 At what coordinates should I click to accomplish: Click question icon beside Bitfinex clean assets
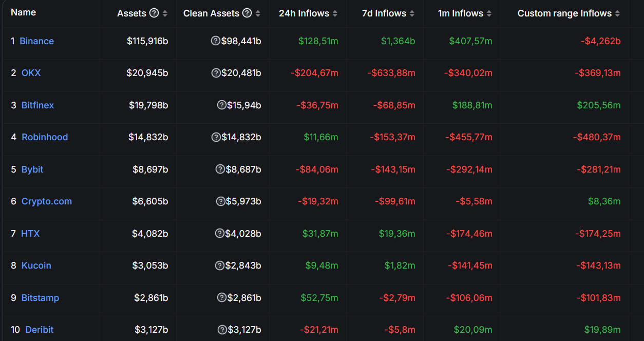[222, 105]
